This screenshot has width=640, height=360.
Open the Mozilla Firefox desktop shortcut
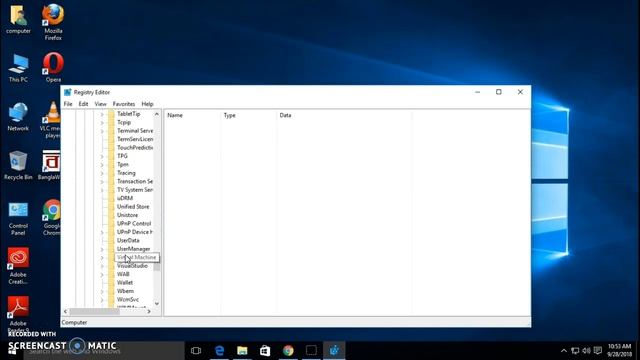point(53,22)
